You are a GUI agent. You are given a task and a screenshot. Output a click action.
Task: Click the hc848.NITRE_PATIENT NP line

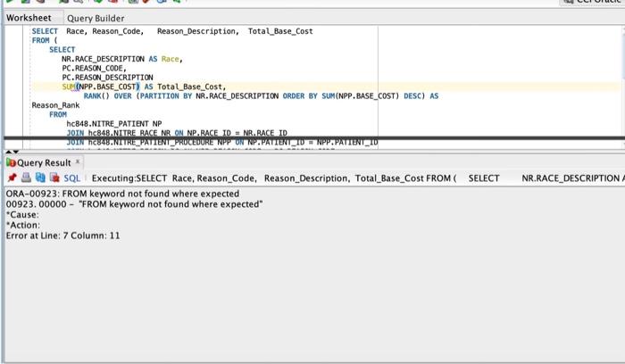[114, 124]
